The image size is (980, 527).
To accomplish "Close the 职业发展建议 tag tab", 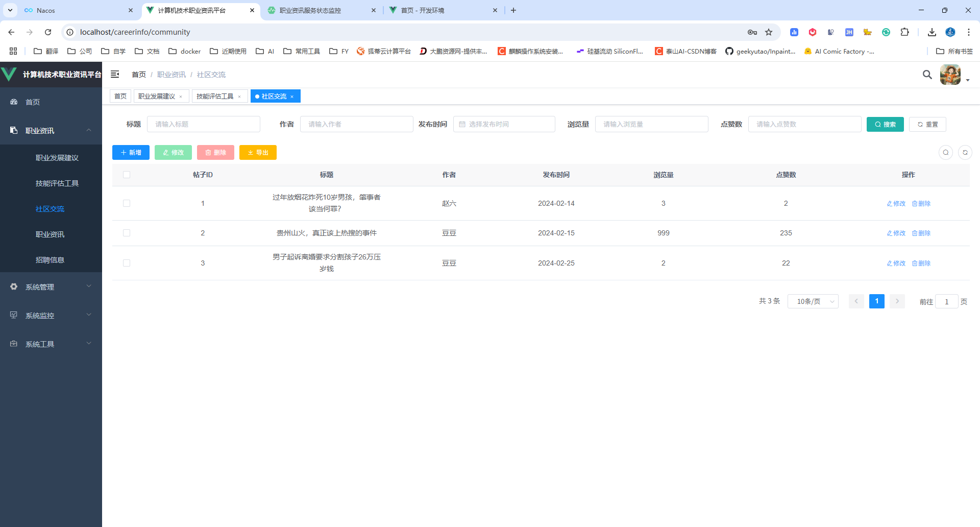I will click(181, 97).
